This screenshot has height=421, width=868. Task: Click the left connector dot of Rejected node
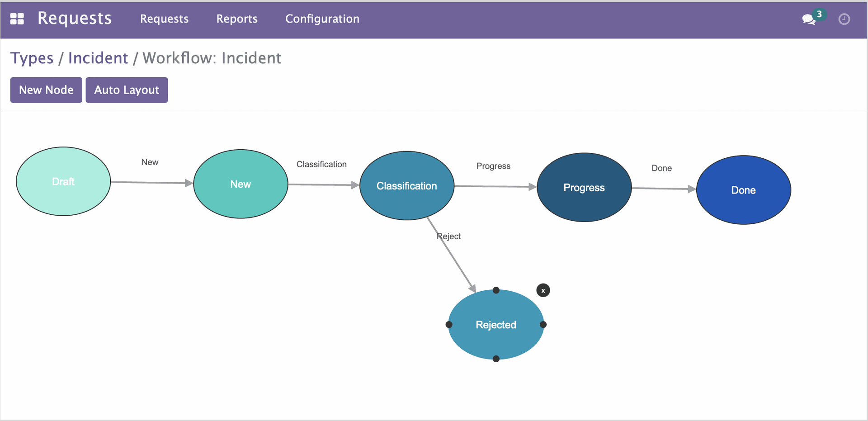point(449,324)
